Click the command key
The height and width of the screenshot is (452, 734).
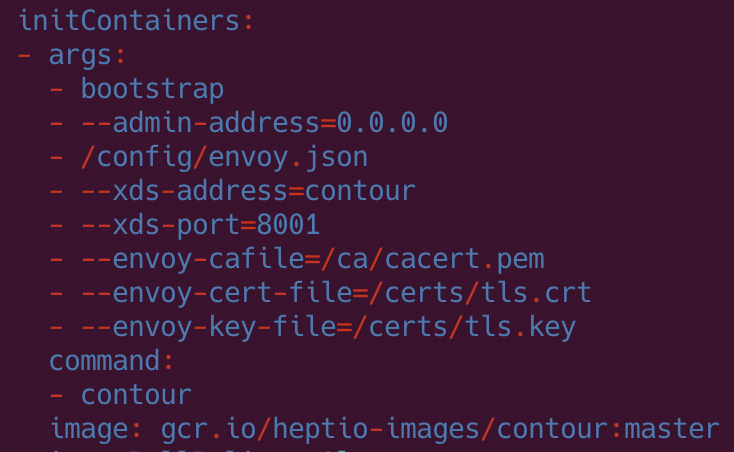[x=104, y=360]
